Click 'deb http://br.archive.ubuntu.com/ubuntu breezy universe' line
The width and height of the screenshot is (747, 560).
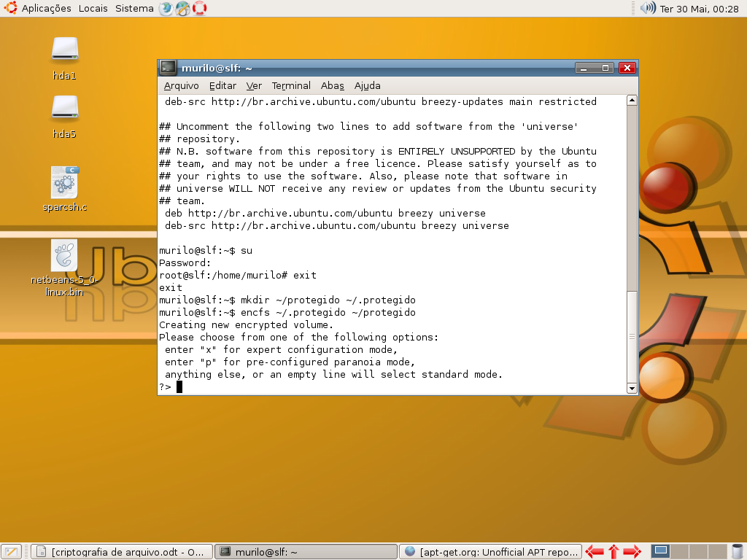[325, 214]
